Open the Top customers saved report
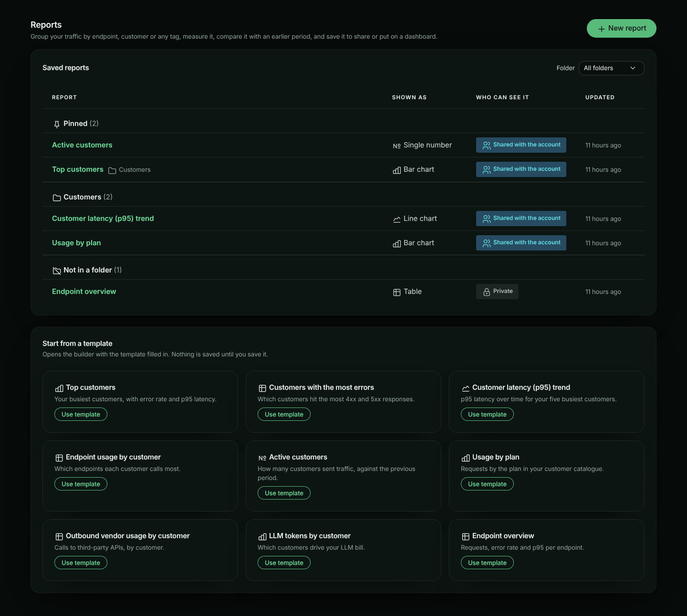The image size is (687, 616). coord(78,169)
